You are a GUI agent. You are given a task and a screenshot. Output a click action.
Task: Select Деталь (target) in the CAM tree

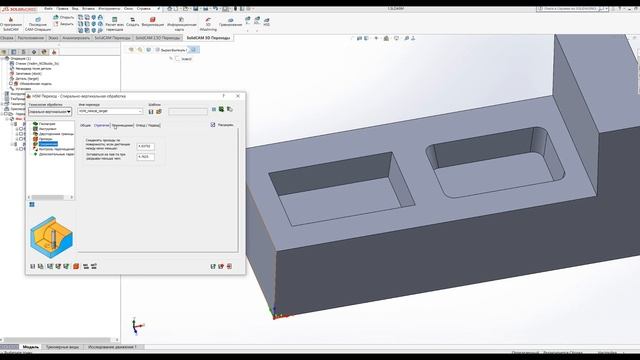point(27,78)
